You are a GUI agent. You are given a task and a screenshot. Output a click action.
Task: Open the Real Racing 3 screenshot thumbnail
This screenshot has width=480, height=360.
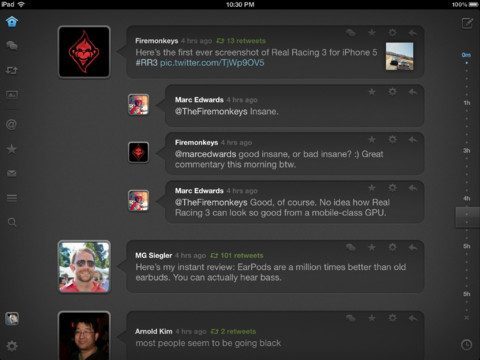point(399,56)
